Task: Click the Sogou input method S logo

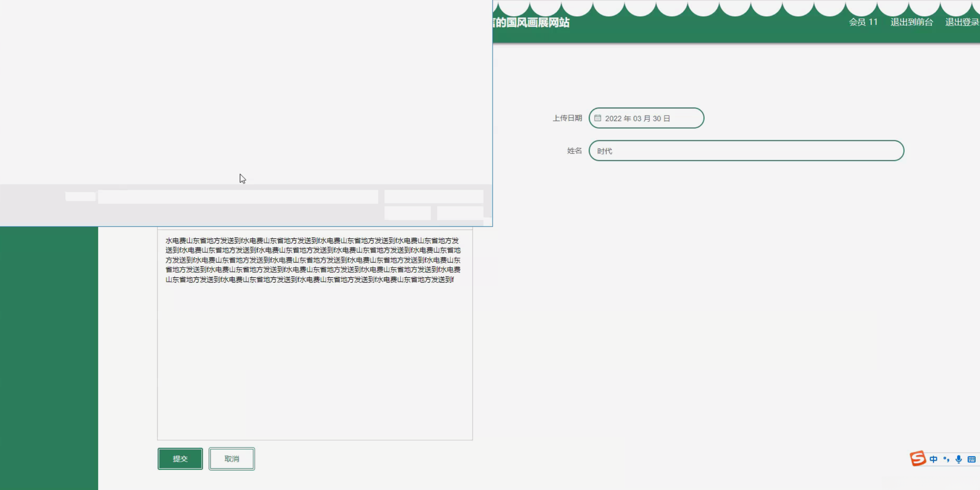Action: point(917,459)
